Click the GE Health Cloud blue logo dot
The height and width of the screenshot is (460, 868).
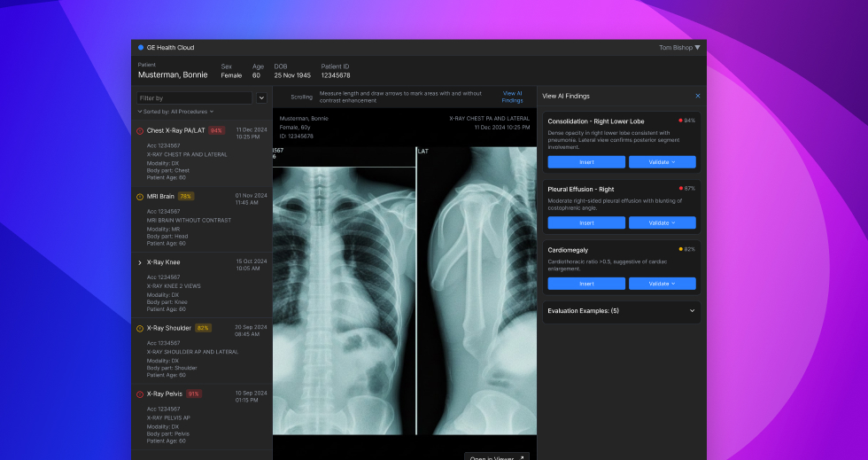coord(141,48)
